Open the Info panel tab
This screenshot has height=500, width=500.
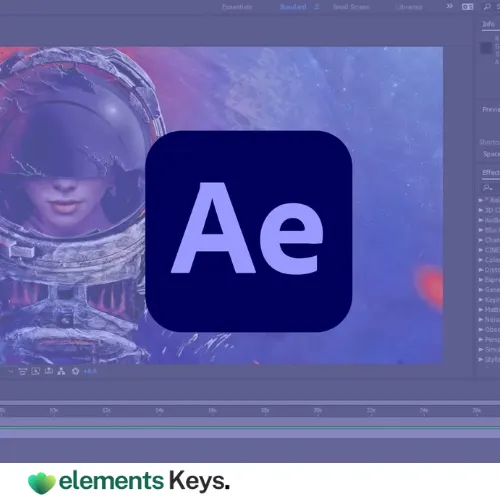click(488, 24)
